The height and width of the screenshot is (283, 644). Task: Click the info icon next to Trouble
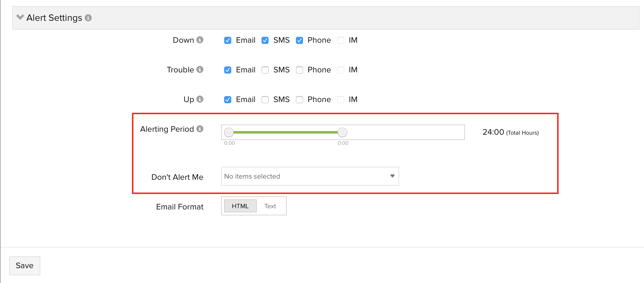coord(200,69)
